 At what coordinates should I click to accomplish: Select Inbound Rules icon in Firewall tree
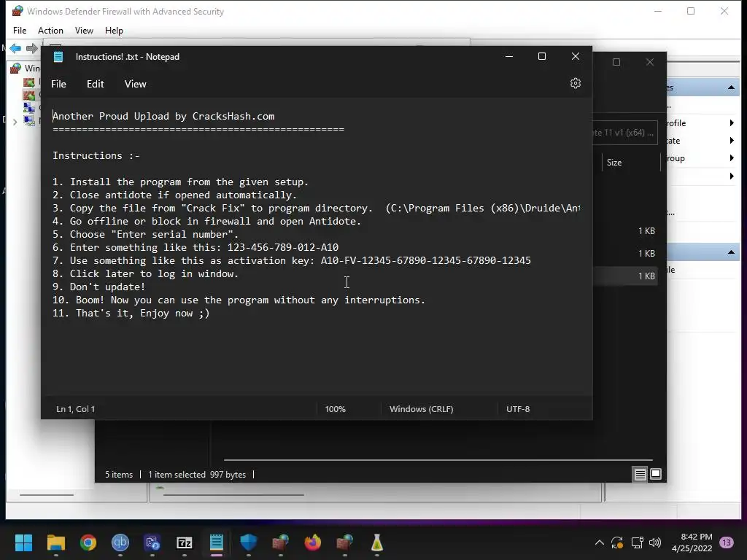29,82
